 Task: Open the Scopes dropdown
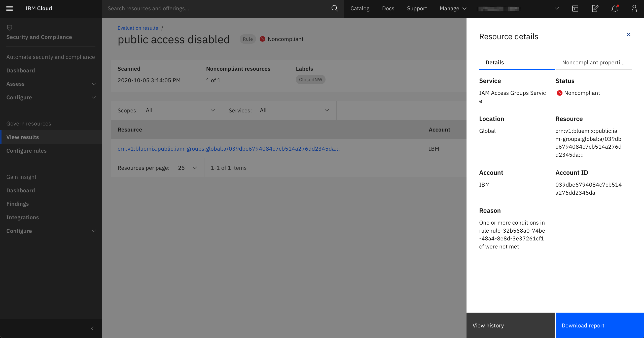point(180,110)
